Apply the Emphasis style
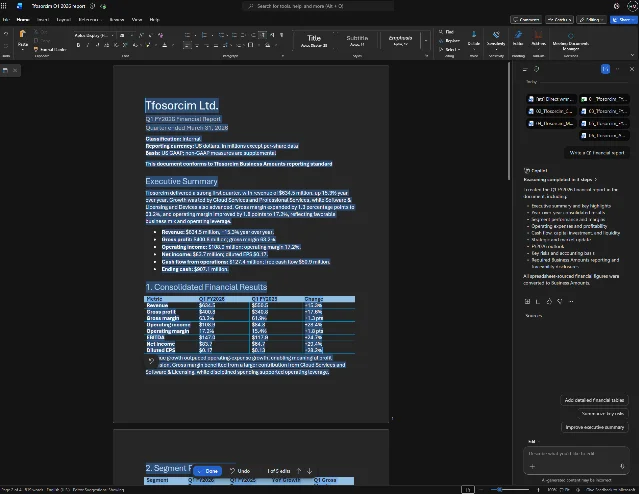Viewport: 639px width, 494px height. coord(400,40)
